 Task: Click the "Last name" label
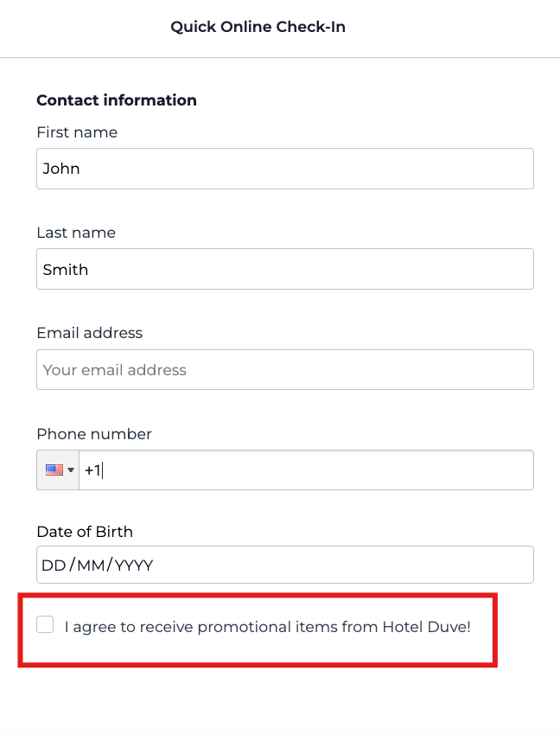coord(76,233)
